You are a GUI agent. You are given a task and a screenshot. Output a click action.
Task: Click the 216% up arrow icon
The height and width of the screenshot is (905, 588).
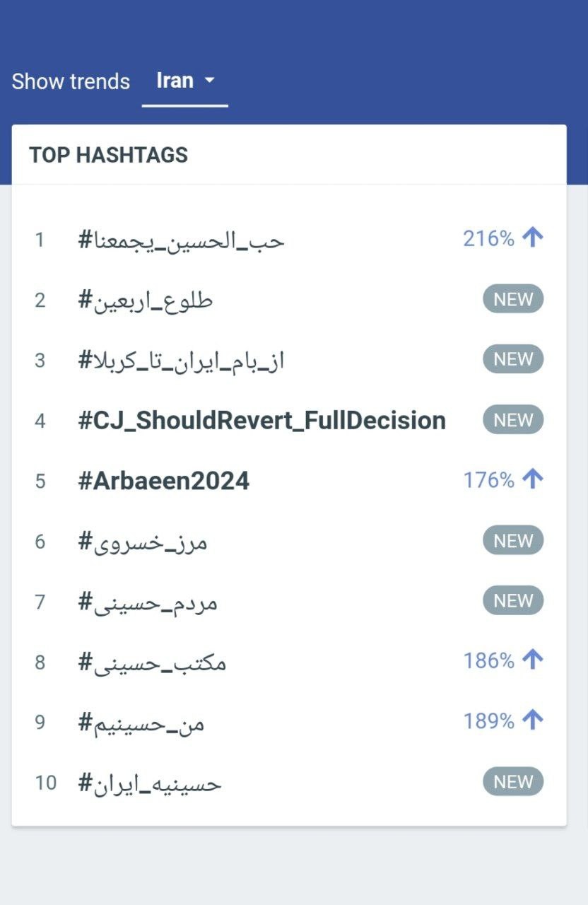[532, 238]
